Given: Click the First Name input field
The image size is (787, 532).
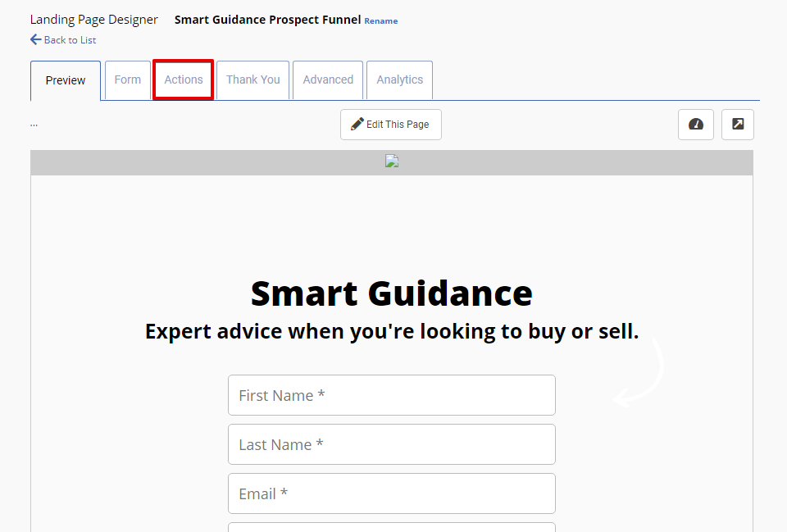Looking at the screenshot, I should click(392, 395).
